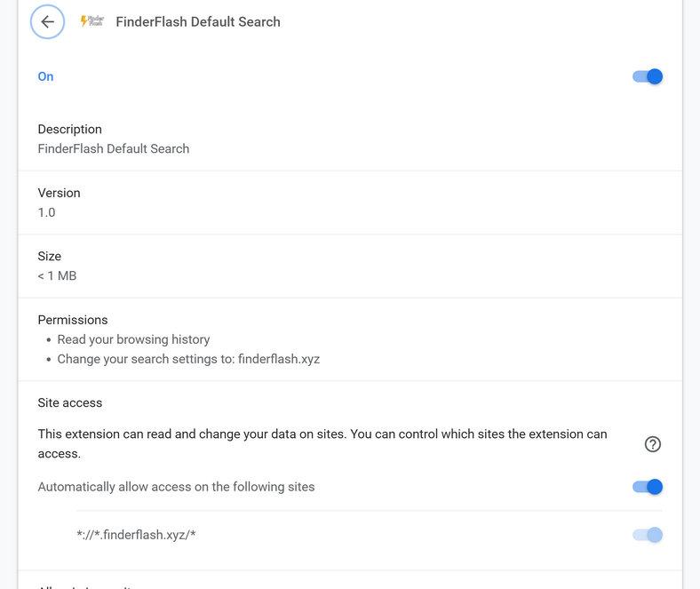Click the Description heading
This screenshot has height=589, width=700.
69,129
